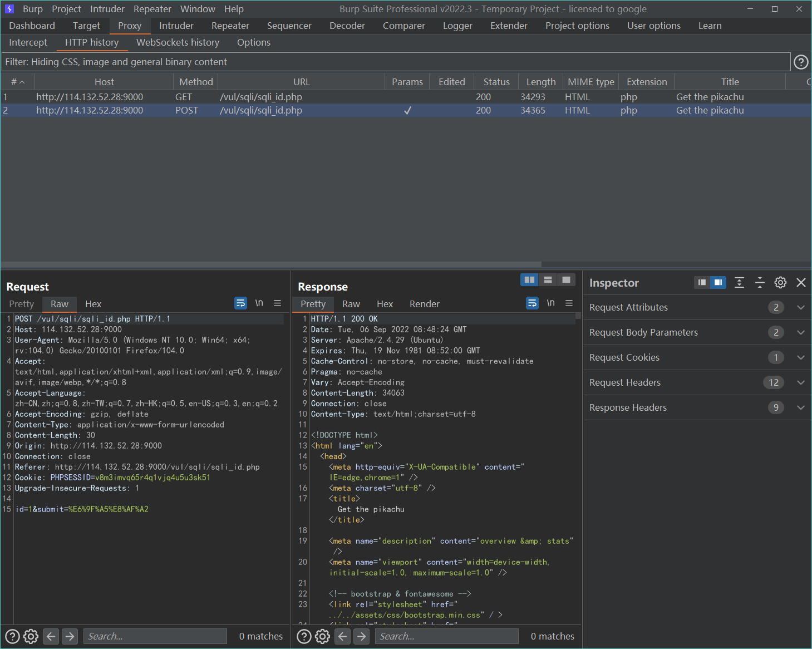Select top-bottom request/response layout icon
This screenshot has height=649, width=812.
[548, 280]
